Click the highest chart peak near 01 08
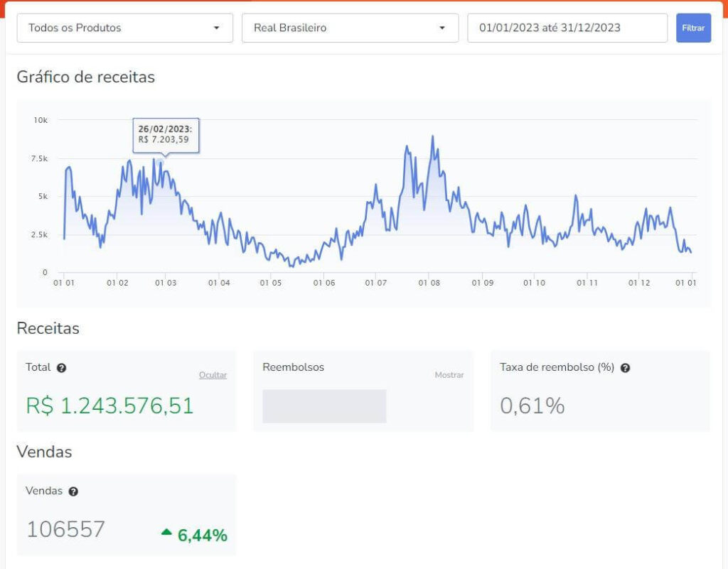 pyautogui.click(x=432, y=136)
